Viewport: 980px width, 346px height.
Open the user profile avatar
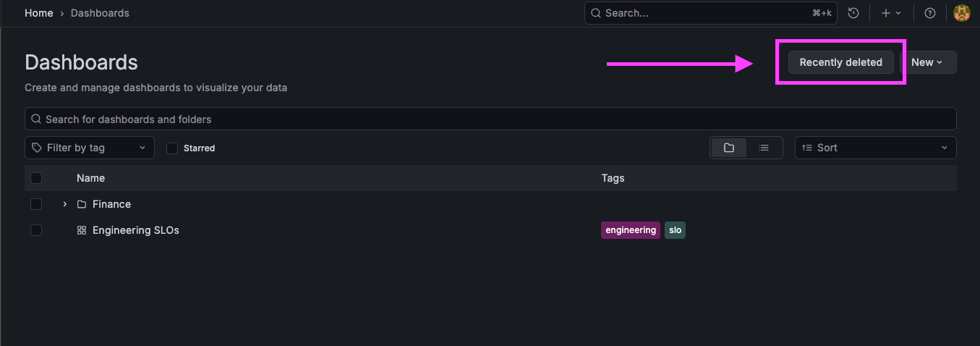coord(961,13)
